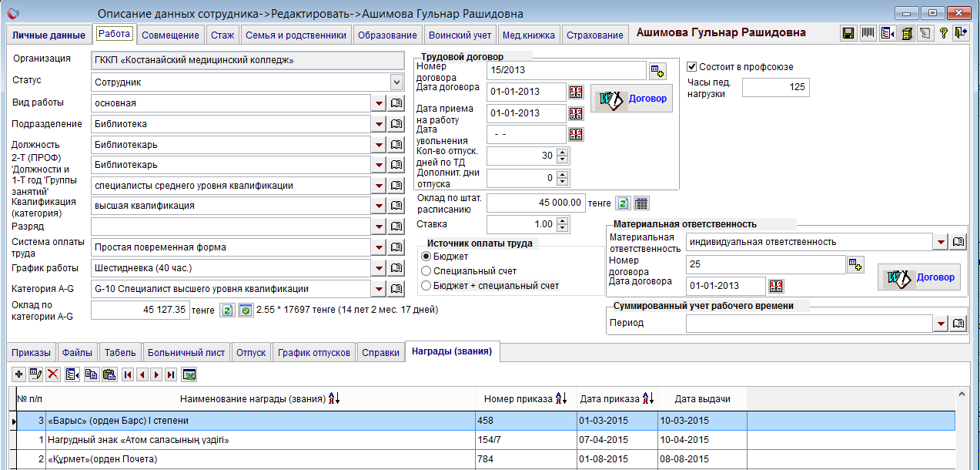The image size is (980, 470).
Task: Click the save (floppy disk) icon
Action: [x=848, y=34]
